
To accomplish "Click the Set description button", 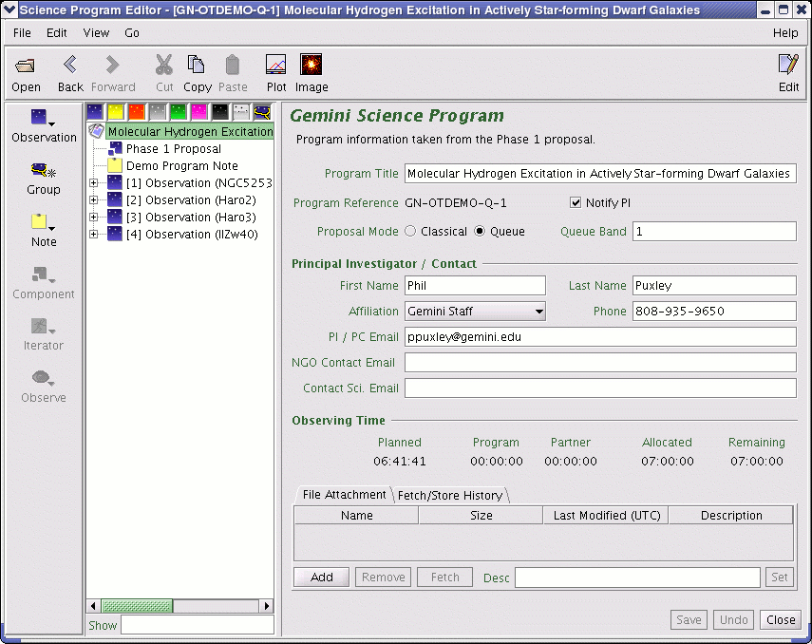I will click(780, 578).
